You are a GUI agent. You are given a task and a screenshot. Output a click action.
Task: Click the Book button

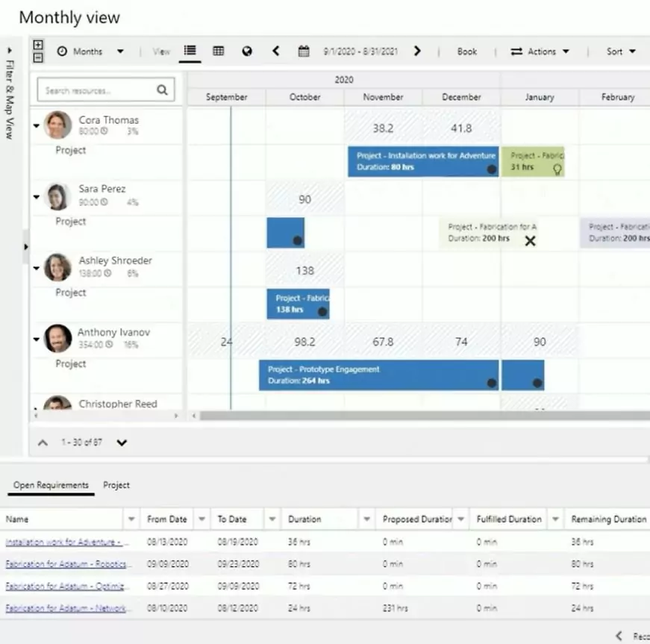pos(467,51)
